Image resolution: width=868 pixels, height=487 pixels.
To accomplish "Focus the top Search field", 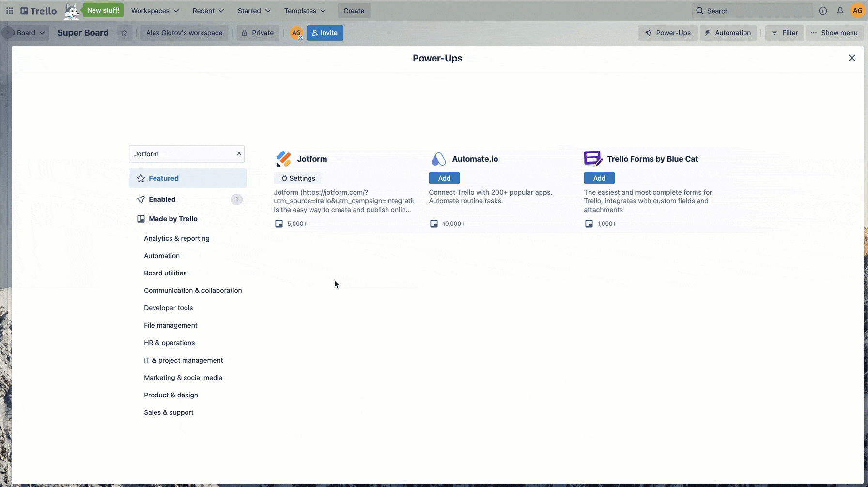I will [752, 11].
